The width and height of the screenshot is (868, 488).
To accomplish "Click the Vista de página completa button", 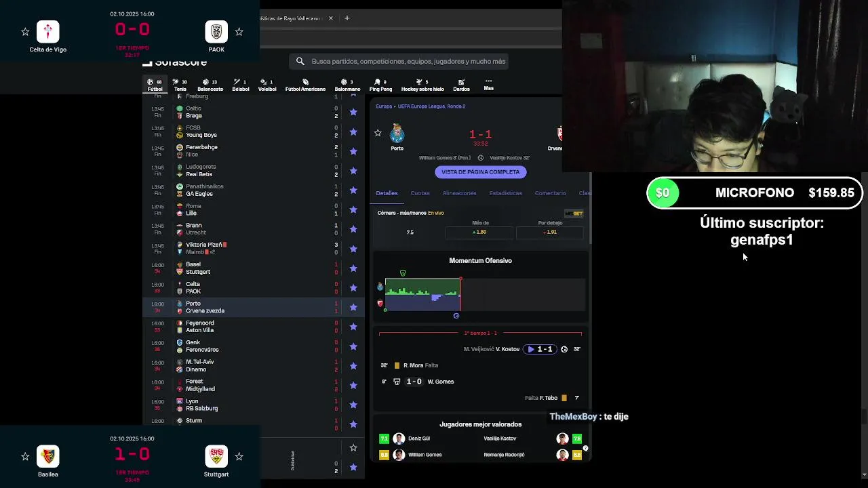I will 480,172.
